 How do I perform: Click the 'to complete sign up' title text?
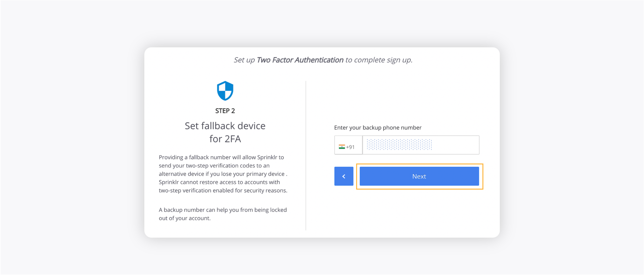[x=379, y=60]
